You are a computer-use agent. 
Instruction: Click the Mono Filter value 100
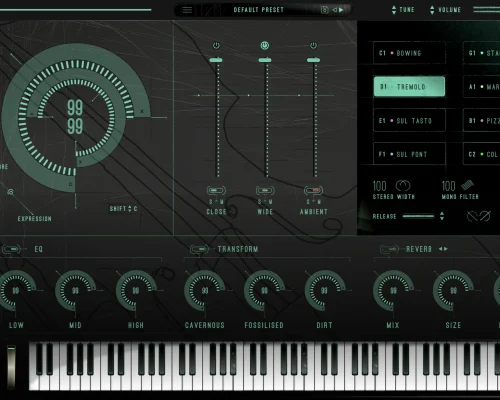(x=448, y=186)
